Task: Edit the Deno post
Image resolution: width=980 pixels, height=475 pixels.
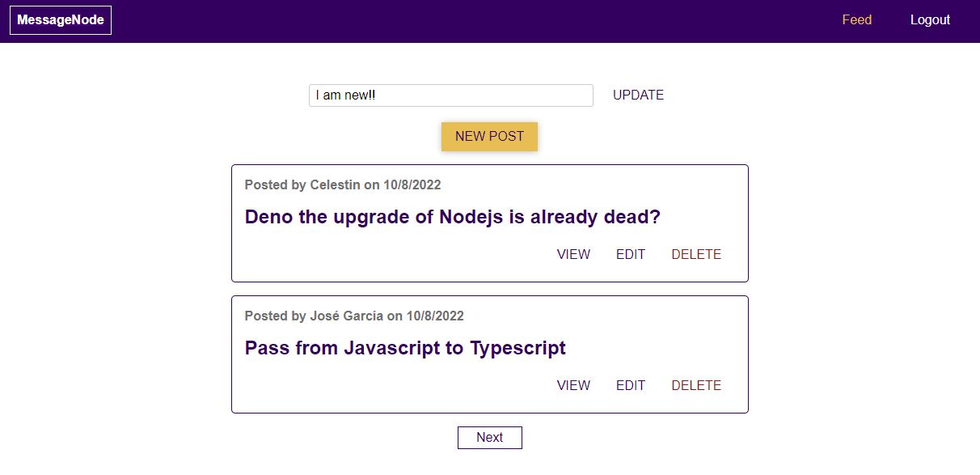Action: tap(631, 254)
